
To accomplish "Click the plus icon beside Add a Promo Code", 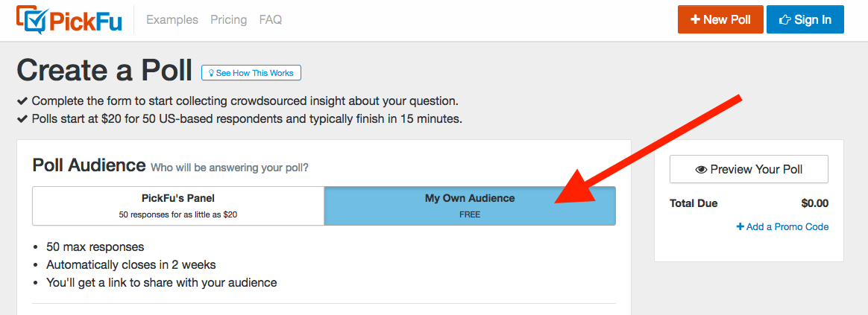I will pyautogui.click(x=740, y=227).
